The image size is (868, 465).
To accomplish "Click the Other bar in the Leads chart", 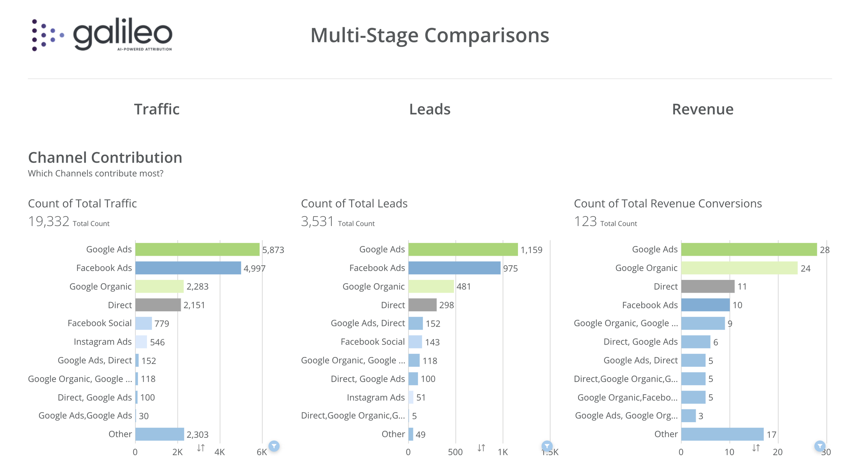I will pyautogui.click(x=410, y=434).
